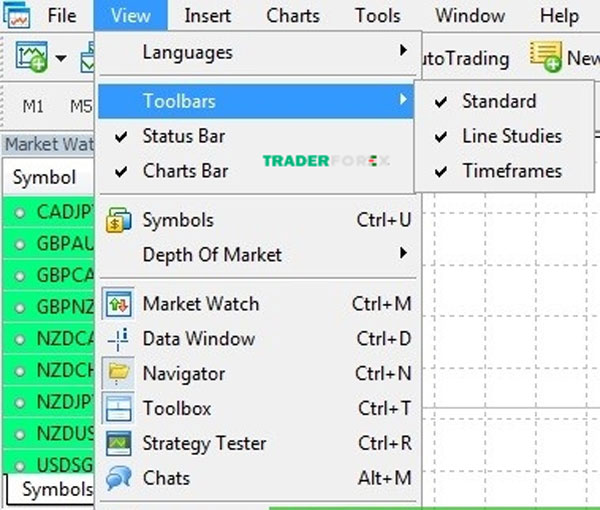
Task: Choose Market Watch Ctrl+M entry
Action: (x=256, y=304)
